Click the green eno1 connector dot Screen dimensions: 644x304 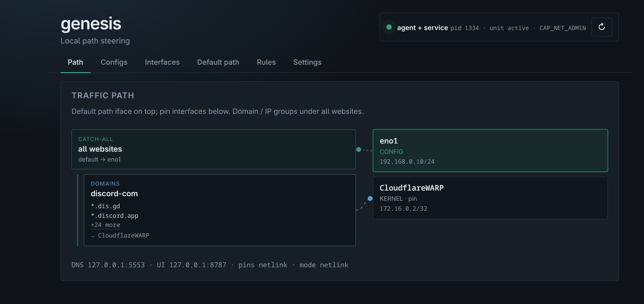(x=358, y=150)
